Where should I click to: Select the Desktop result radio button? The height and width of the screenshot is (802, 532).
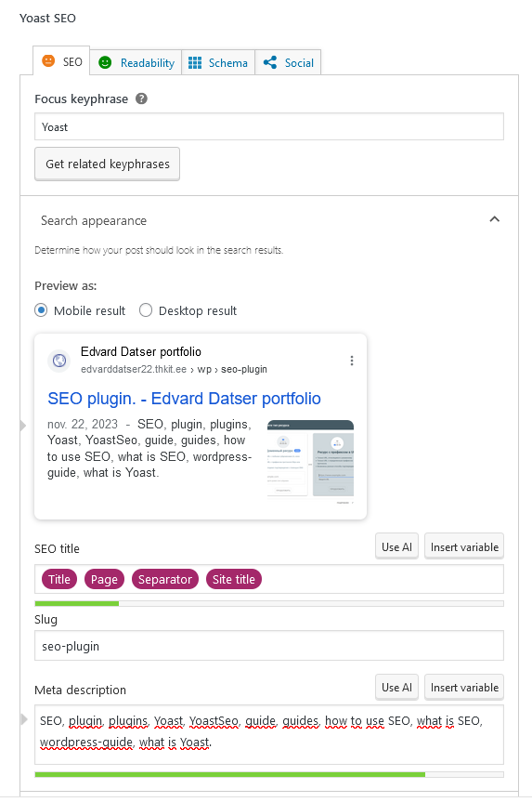coord(146,310)
